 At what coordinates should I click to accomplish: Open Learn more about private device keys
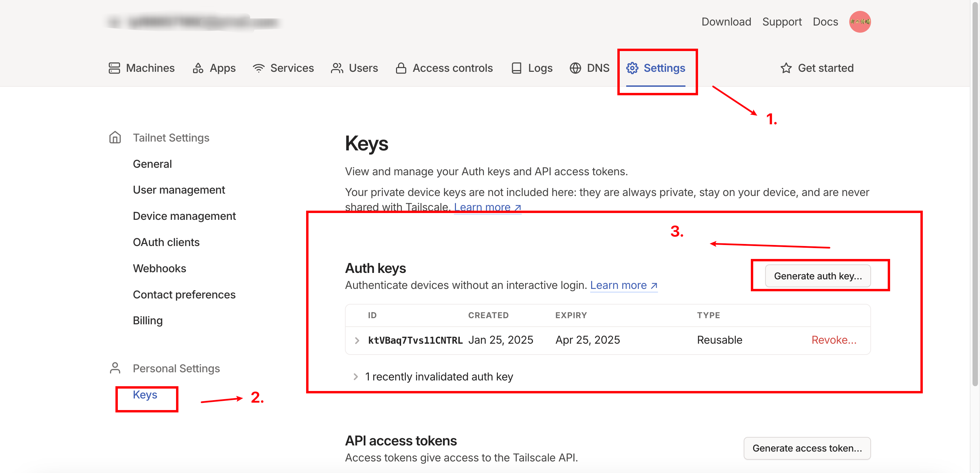(x=487, y=207)
